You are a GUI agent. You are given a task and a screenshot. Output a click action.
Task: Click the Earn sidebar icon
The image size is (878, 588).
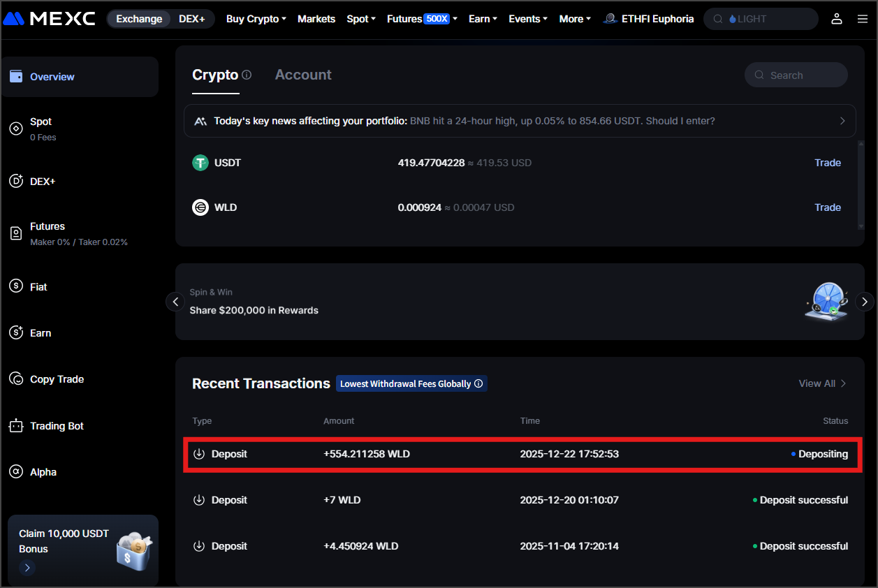point(16,332)
